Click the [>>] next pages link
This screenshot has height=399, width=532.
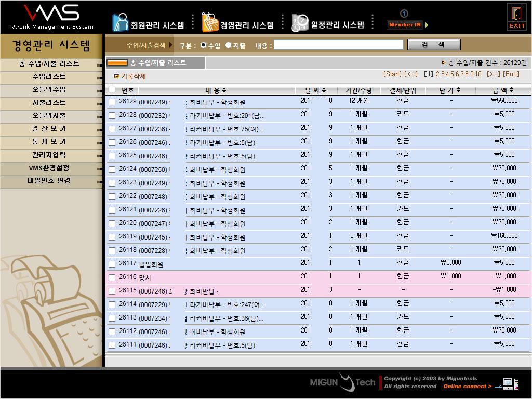tap(494, 74)
